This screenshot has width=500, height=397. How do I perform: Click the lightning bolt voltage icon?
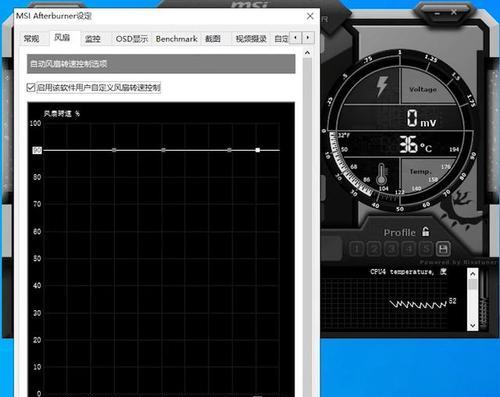point(382,87)
